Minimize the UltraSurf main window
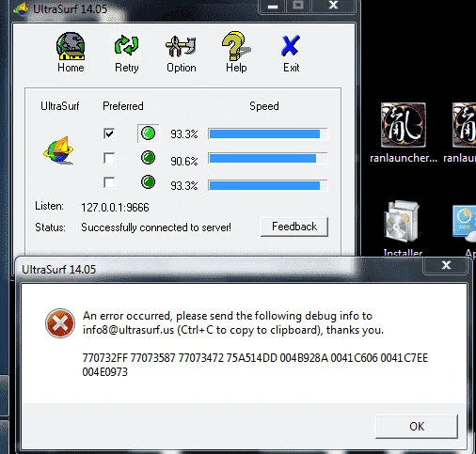 pos(272,7)
